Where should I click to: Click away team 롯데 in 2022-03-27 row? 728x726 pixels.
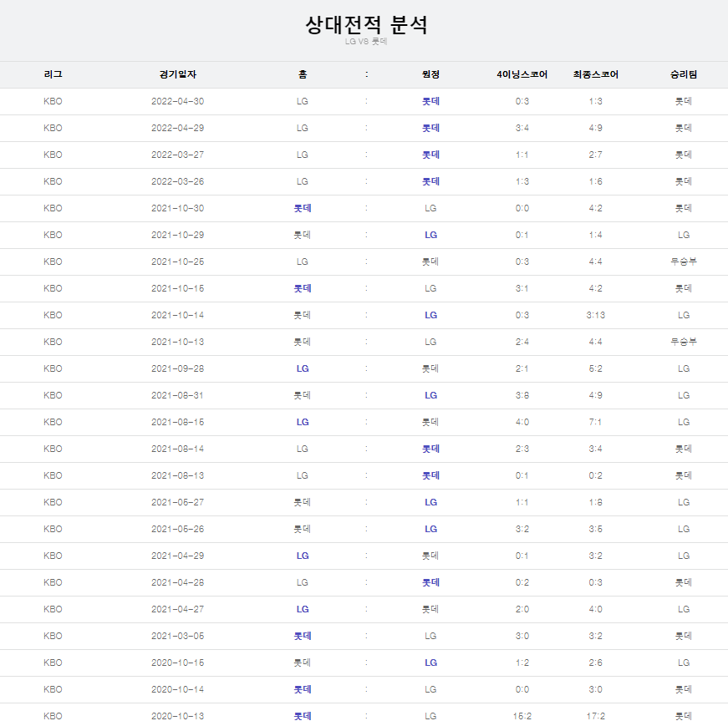coord(430,155)
